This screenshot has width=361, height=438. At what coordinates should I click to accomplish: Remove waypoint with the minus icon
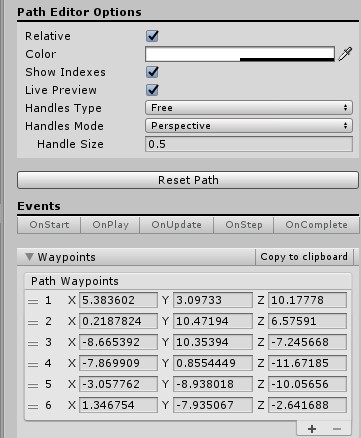pyautogui.click(x=337, y=429)
